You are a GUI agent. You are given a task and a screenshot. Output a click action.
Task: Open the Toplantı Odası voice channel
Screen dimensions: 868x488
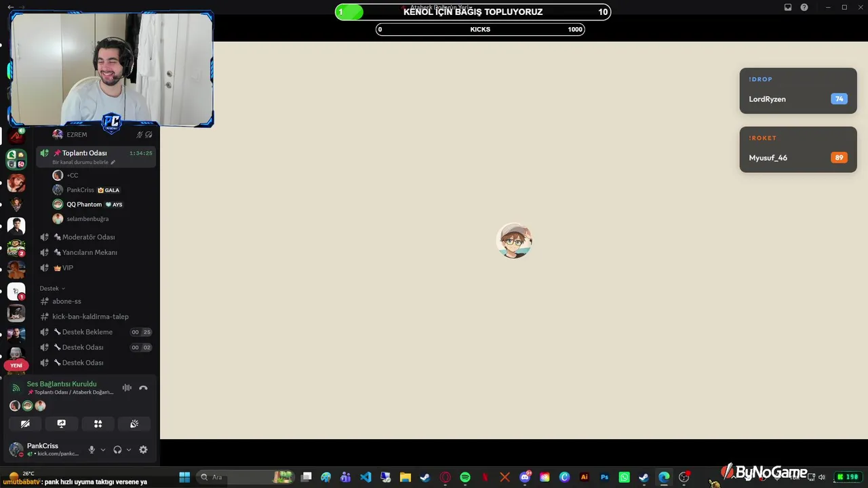[x=96, y=157]
